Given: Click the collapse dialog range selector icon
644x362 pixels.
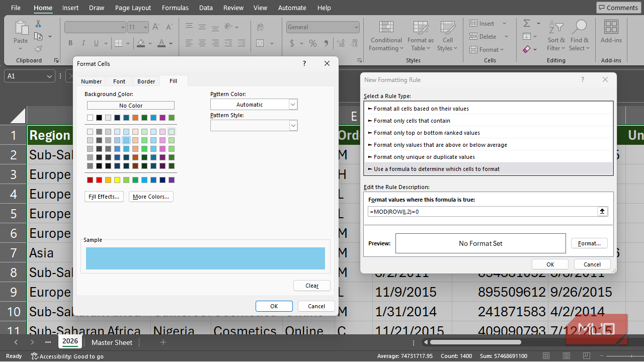Looking at the screenshot, I should pyautogui.click(x=602, y=212).
